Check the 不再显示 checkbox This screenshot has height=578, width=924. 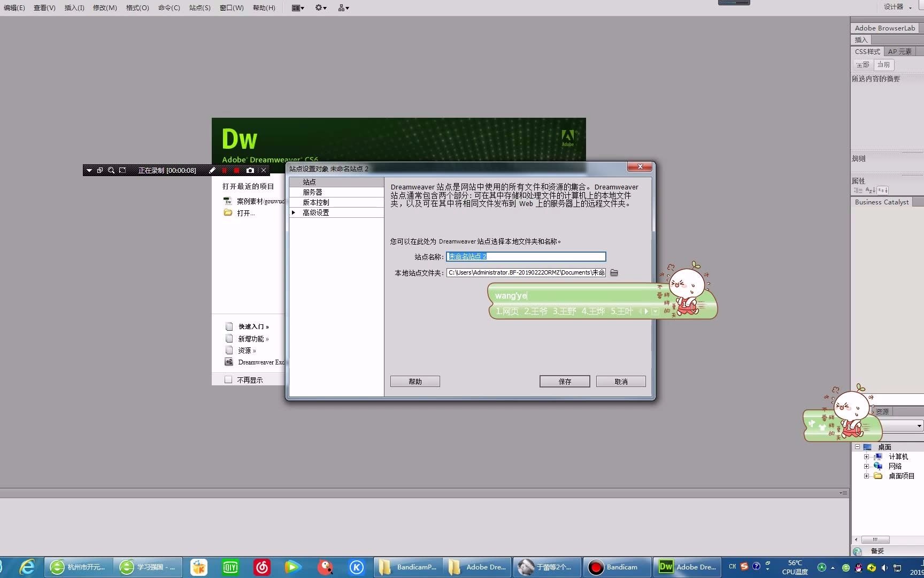click(228, 379)
